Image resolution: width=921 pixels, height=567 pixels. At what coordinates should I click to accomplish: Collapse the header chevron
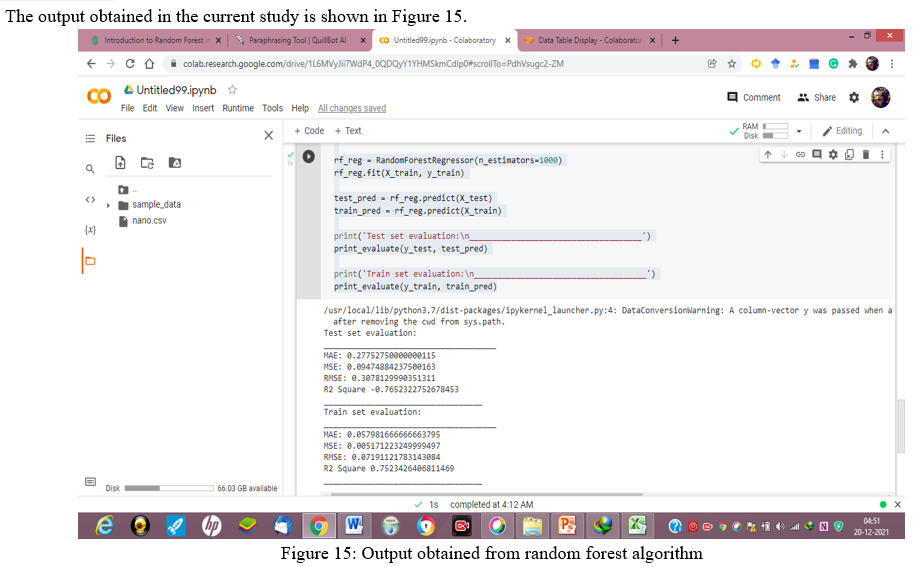[886, 131]
